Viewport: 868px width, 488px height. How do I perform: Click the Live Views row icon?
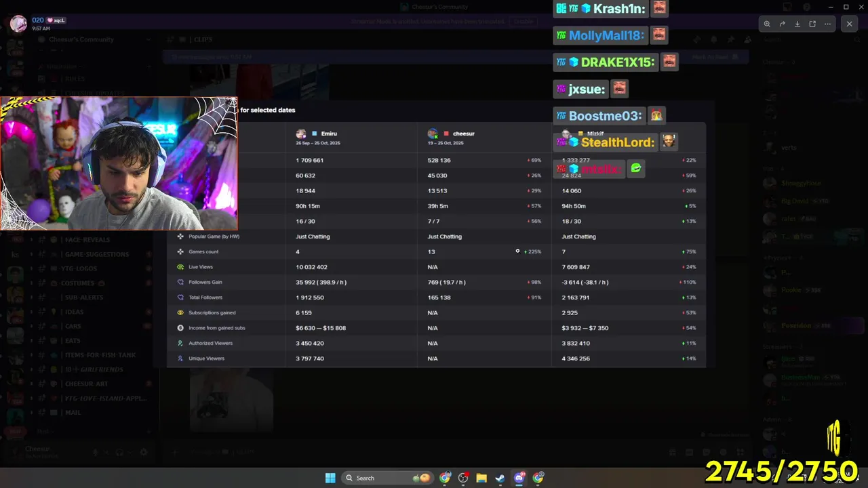[180, 267]
